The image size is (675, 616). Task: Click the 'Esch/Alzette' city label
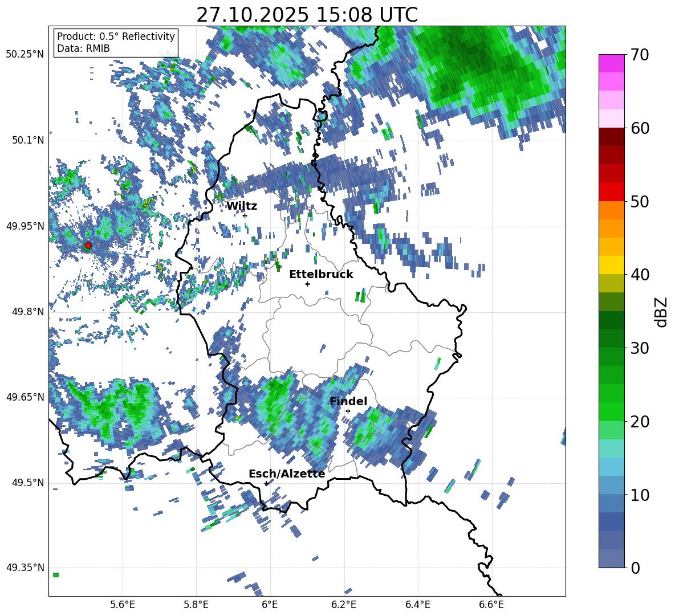[x=287, y=474]
